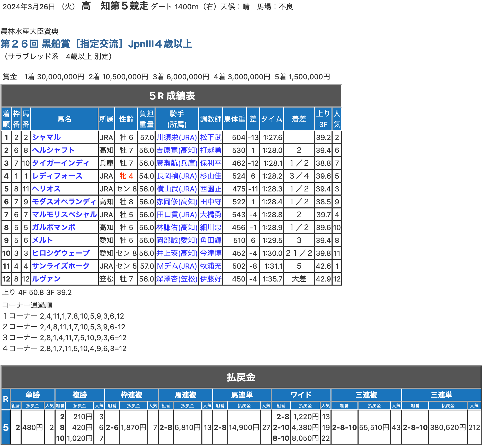Open trainer link 打越勇

[x=211, y=150]
